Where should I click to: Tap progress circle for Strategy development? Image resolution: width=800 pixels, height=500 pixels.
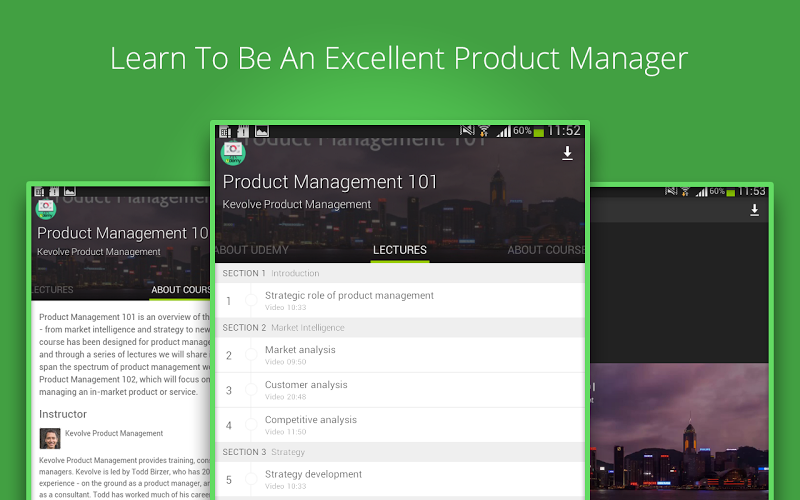click(251, 480)
